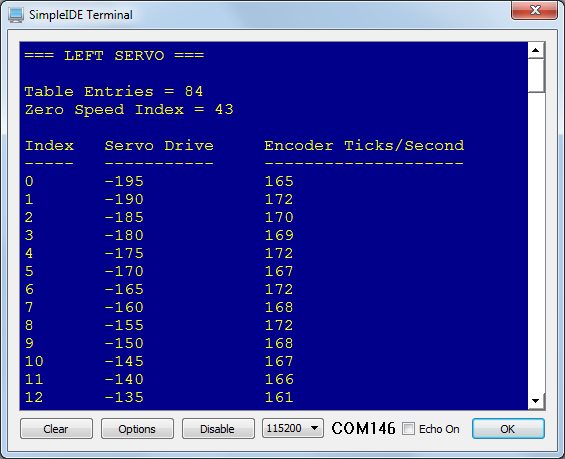The image size is (565, 459).
Task: Click the scrollbar down arrow
Action: [536, 401]
